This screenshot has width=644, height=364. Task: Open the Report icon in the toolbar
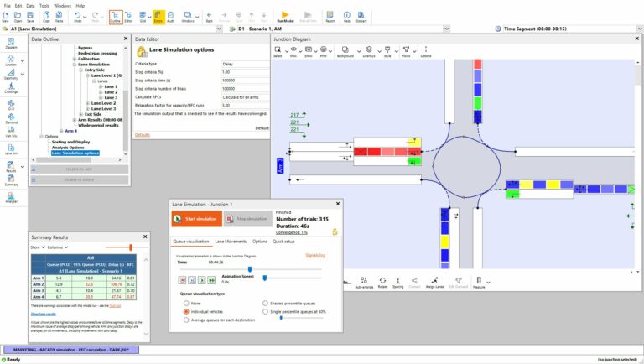coord(330,17)
